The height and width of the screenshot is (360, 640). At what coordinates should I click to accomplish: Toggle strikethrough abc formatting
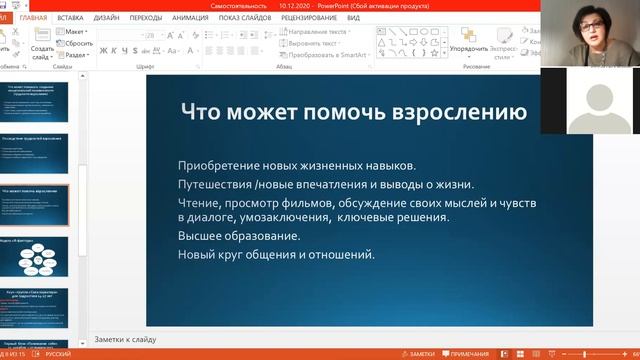(146, 51)
